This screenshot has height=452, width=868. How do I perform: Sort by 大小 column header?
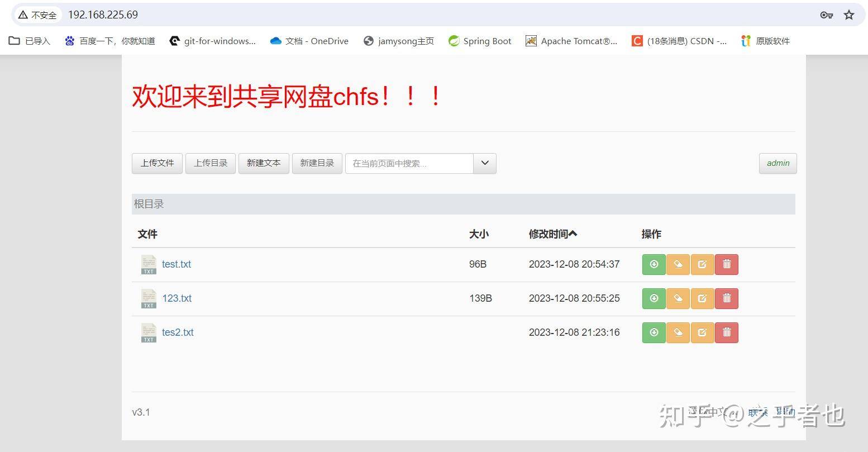[x=479, y=234]
